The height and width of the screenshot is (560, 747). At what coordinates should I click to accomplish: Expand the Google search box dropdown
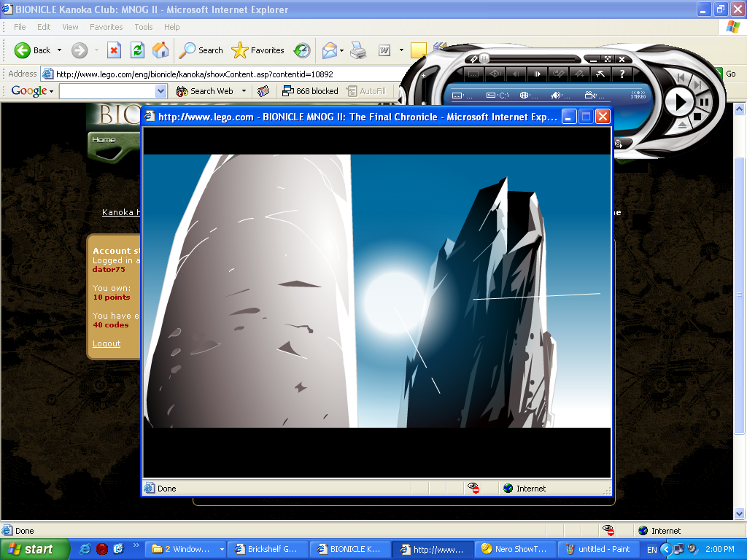pyautogui.click(x=160, y=91)
